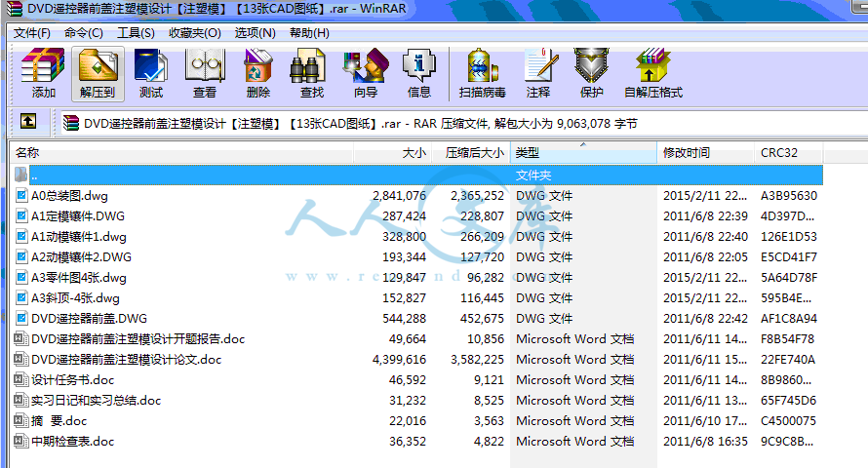Viewport: 868px width, 468px height.
Task: Click the WinRAR title bar app icon
Action: point(15,9)
